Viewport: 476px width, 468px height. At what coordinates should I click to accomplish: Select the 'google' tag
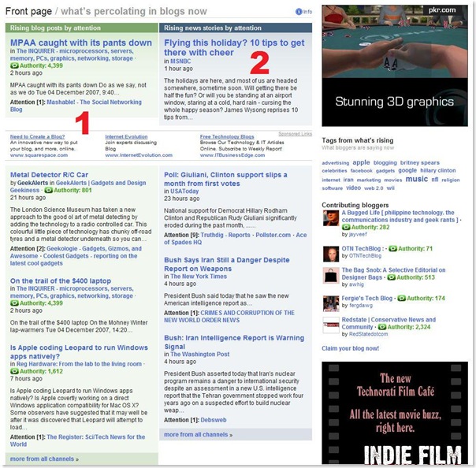coord(407,170)
